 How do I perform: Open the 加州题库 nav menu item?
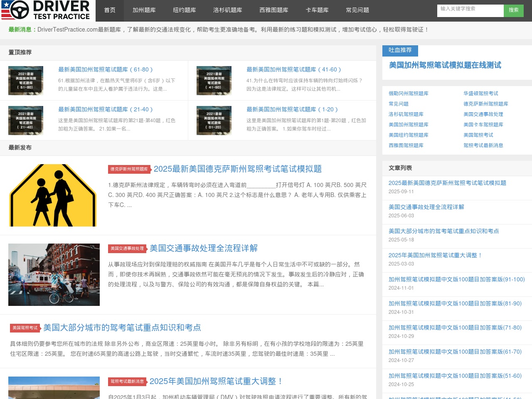[x=144, y=10]
